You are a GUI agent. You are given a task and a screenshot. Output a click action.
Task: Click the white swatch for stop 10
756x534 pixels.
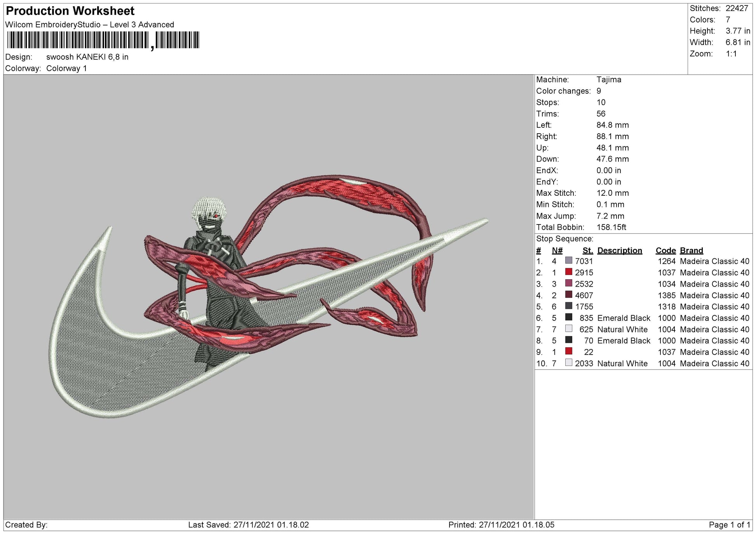[569, 363]
